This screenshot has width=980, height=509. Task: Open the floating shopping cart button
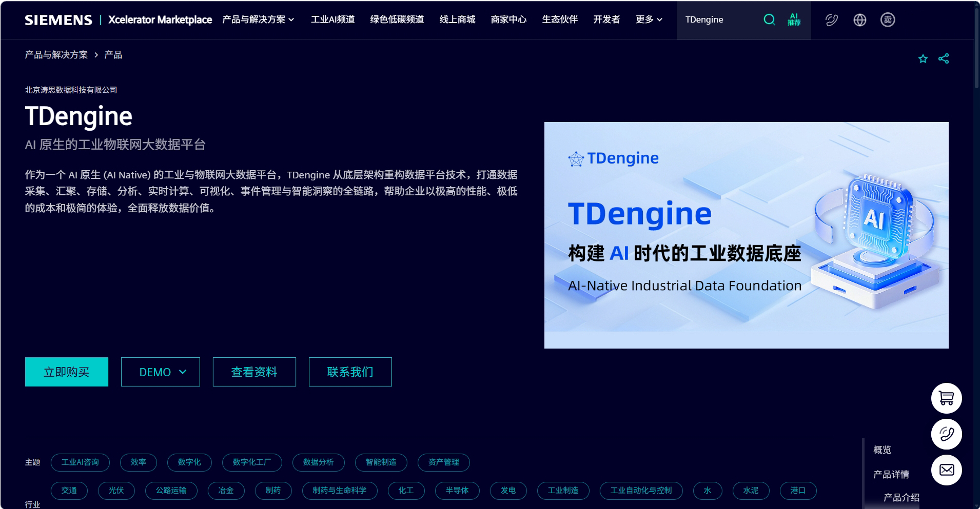pos(946,398)
